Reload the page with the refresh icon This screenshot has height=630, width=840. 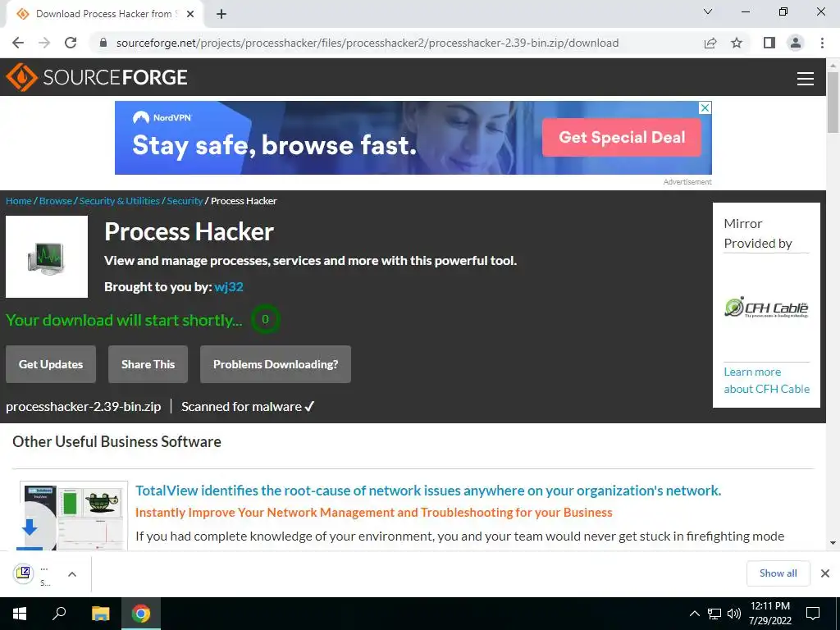point(71,43)
